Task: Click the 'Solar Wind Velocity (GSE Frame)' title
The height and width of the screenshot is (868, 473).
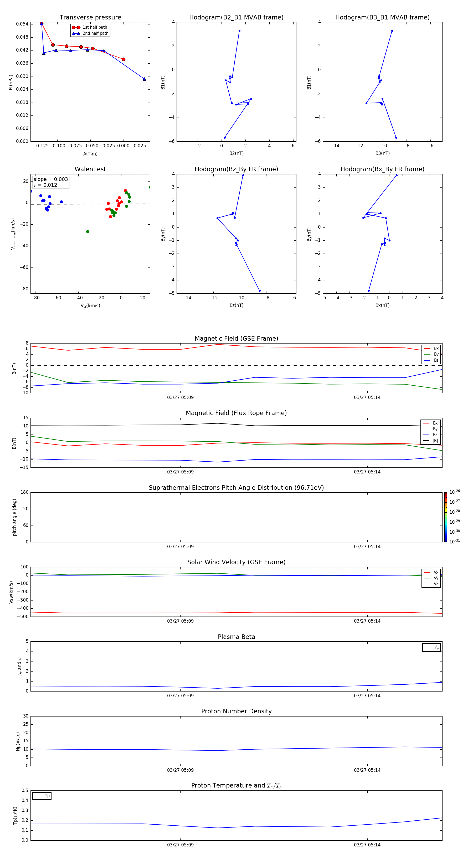Action: (236, 562)
